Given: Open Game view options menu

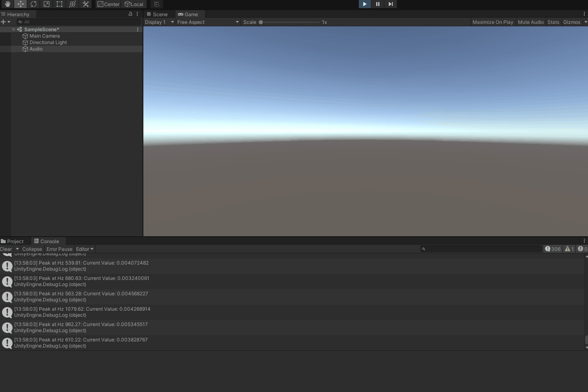Looking at the screenshot, I should tap(584, 14).
